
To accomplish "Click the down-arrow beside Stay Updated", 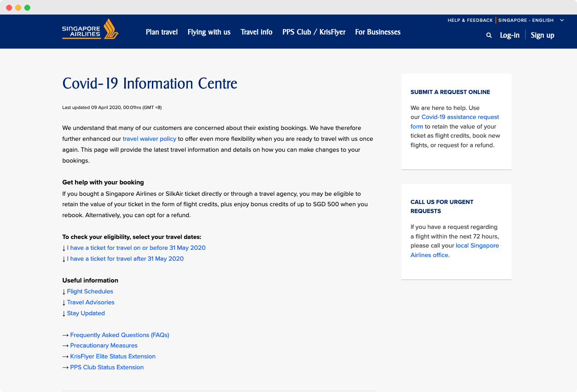I will pyautogui.click(x=64, y=313).
